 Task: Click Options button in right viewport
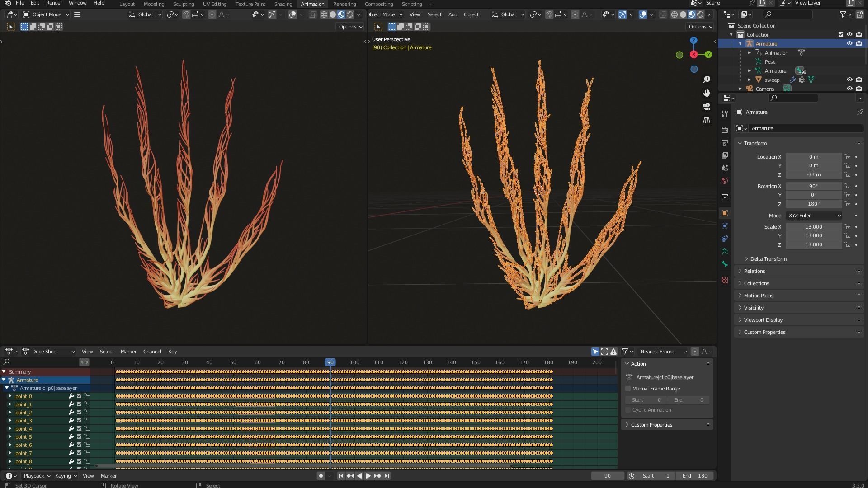[700, 27]
